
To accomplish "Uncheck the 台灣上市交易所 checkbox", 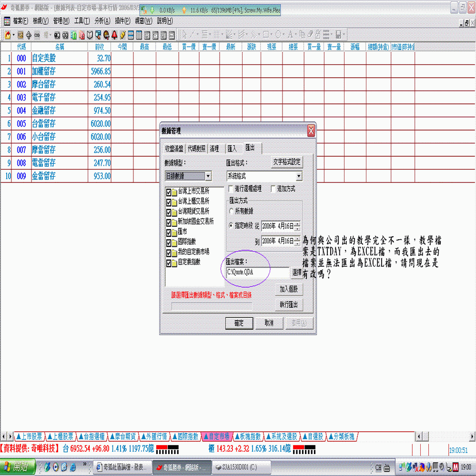I will tap(168, 191).
